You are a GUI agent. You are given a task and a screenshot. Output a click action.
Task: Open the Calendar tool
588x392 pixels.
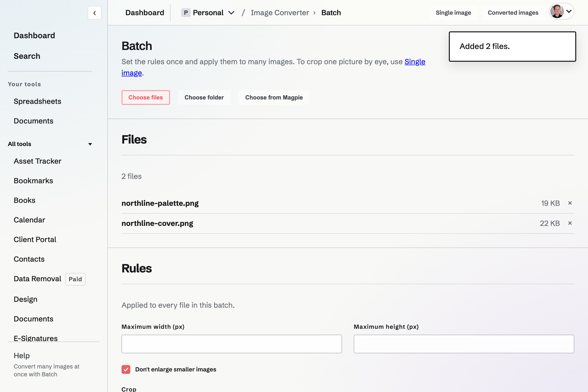29,220
